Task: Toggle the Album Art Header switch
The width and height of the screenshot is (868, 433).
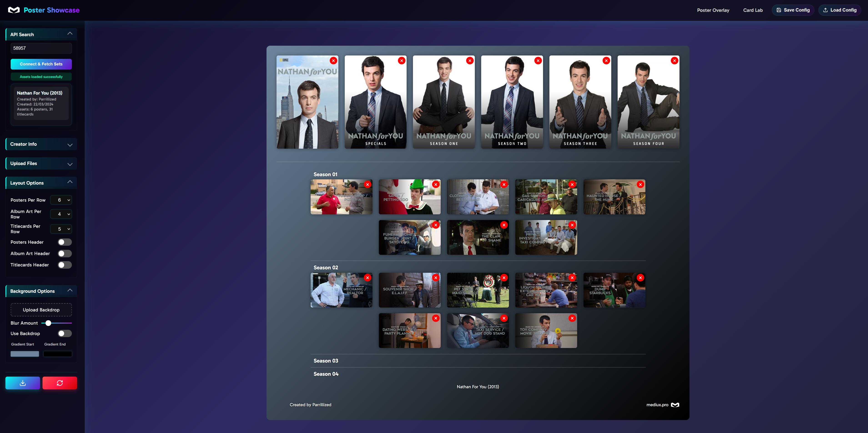Action: pyautogui.click(x=65, y=253)
